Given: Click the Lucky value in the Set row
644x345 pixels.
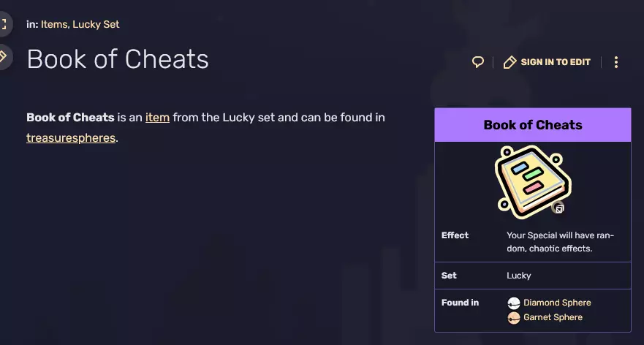Looking at the screenshot, I should click(x=519, y=276).
